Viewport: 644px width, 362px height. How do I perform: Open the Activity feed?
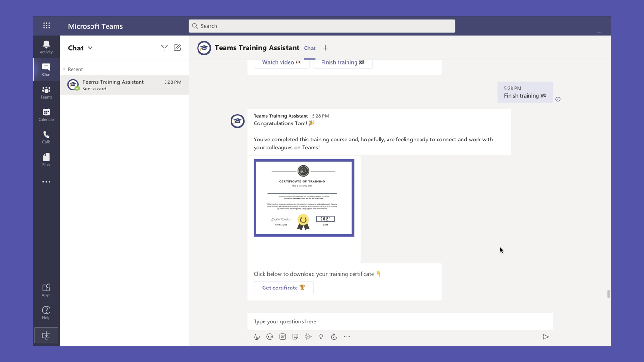(x=46, y=47)
